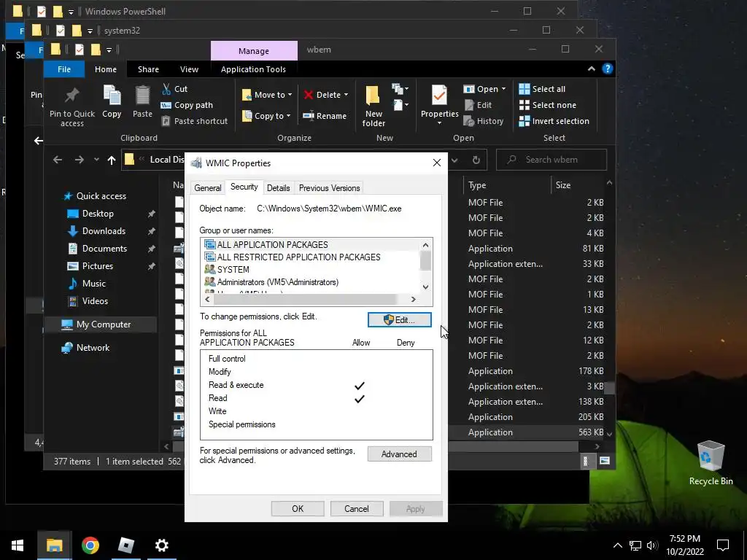747x560 pixels.
Task: Open the Details tab in WMIC Properties
Action: point(278,188)
